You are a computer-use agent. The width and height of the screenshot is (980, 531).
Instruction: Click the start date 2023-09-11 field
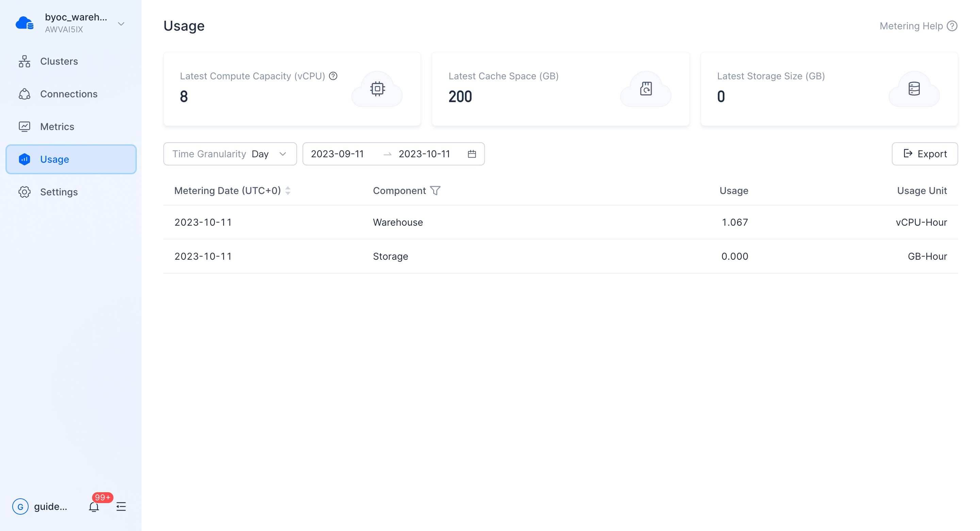338,154
